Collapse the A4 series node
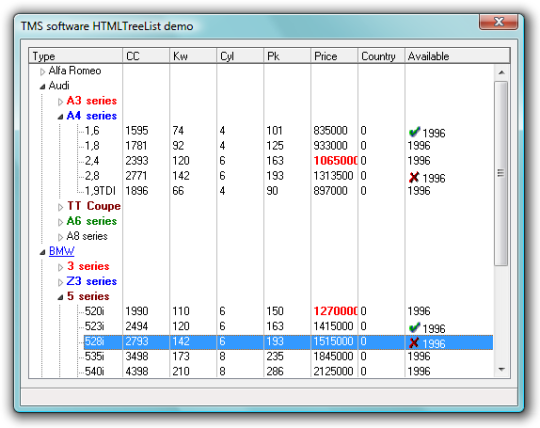Screen dimensions: 540x428 click(60, 117)
